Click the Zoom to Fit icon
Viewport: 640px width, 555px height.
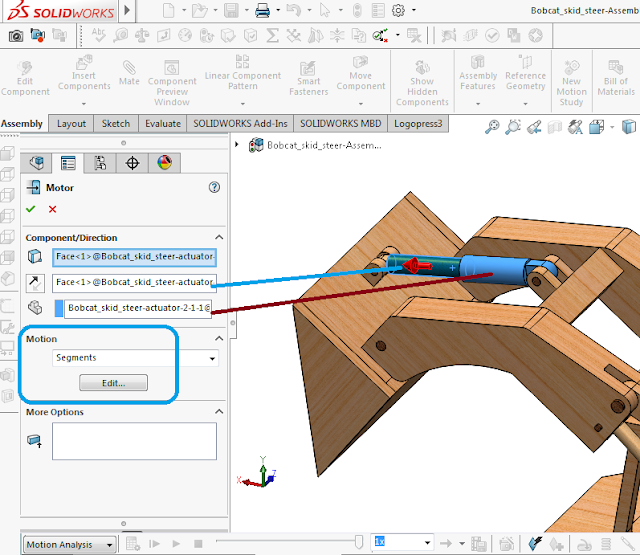[x=492, y=127]
